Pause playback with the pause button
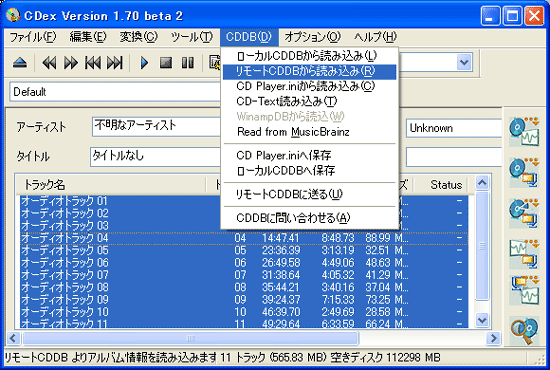550x370 pixels. [188, 63]
